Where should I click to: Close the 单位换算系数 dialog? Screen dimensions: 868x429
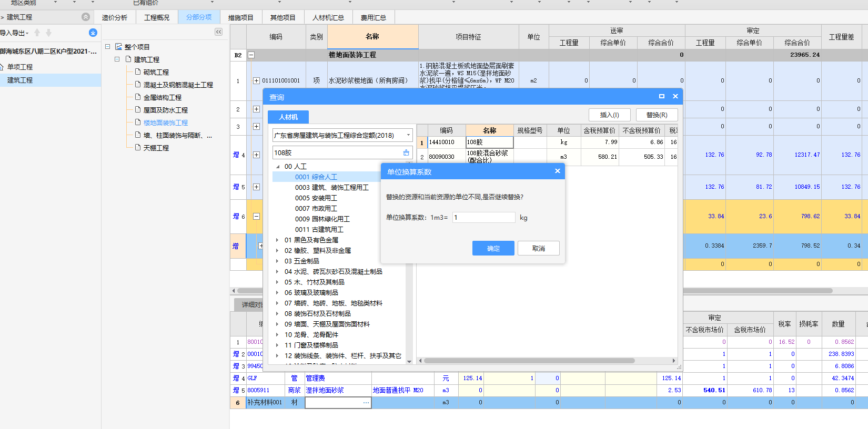pos(558,171)
